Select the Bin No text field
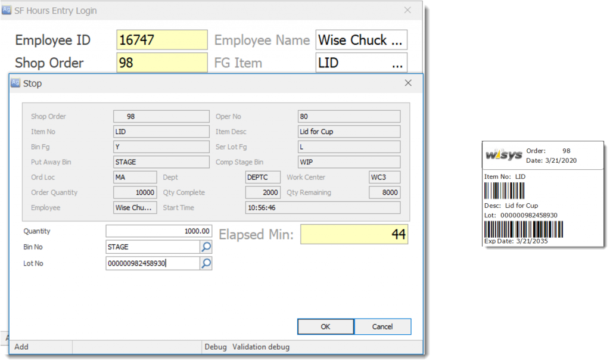This screenshot has height=364, width=610. (x=152, y=247)
